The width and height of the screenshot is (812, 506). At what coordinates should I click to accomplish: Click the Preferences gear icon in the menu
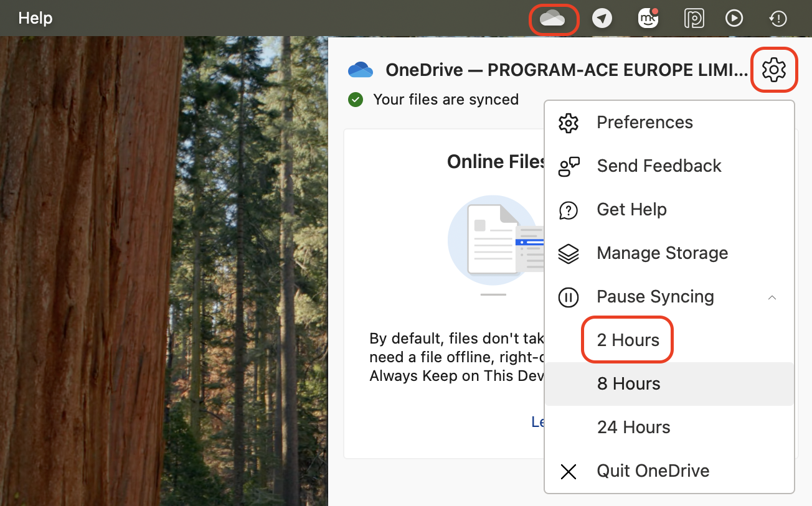pyautogui.click(x=569, y=123)
